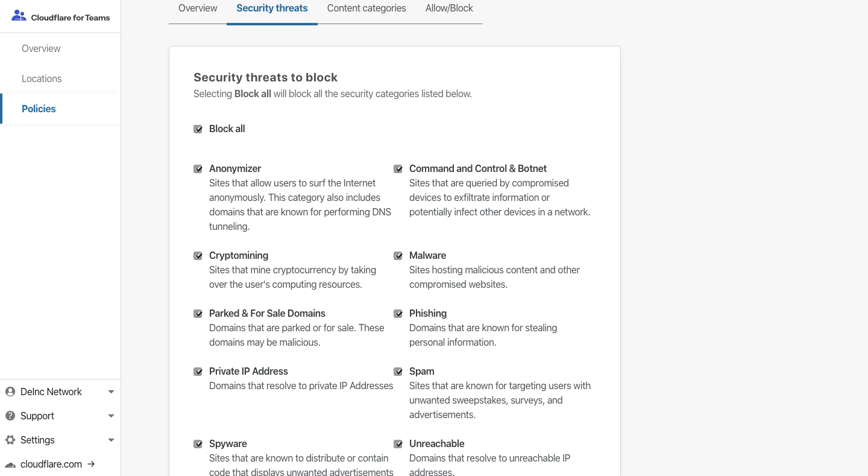Click the Cloudflare cloud icon near cloudflare.com
868x476 pixels.
click(10, 465)
